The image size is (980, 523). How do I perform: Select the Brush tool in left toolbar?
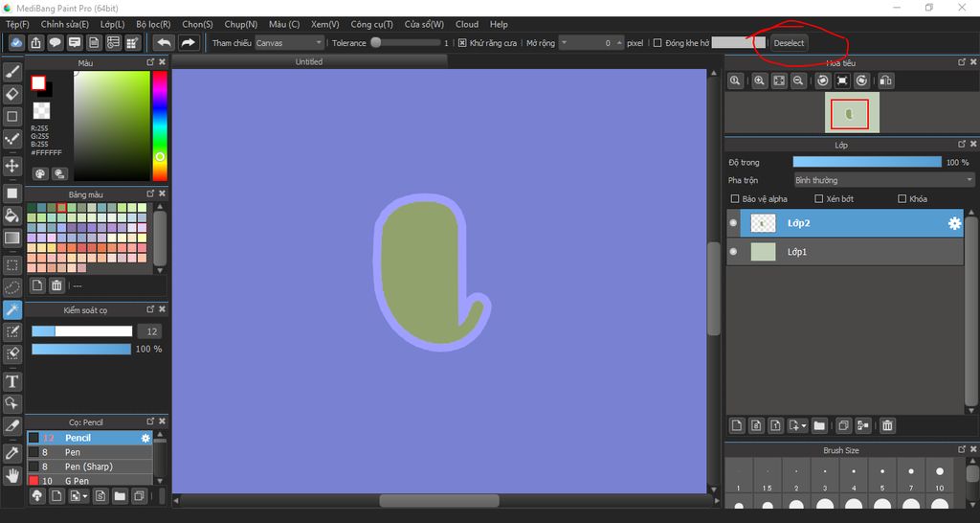[x=11, y=73]
